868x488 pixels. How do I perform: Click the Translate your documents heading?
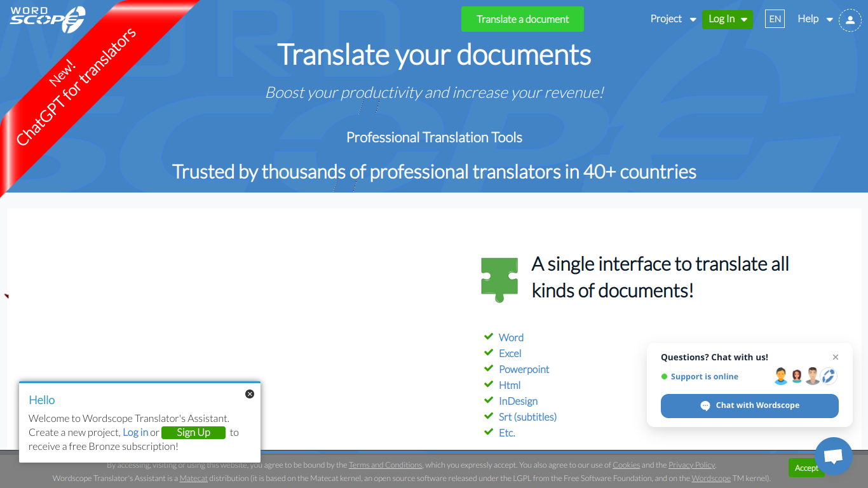tap(434, 55)
